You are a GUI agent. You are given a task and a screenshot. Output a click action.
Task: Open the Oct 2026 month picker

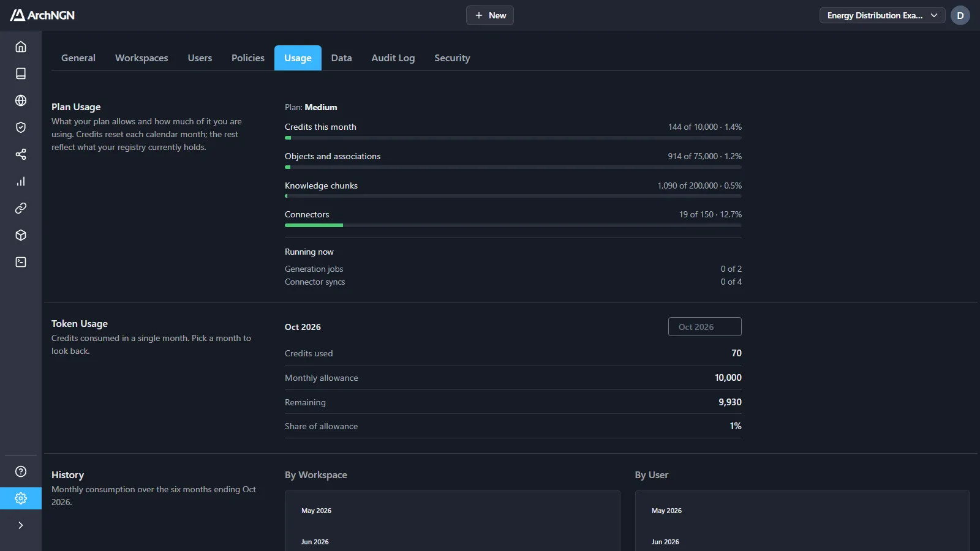(705, 327)
